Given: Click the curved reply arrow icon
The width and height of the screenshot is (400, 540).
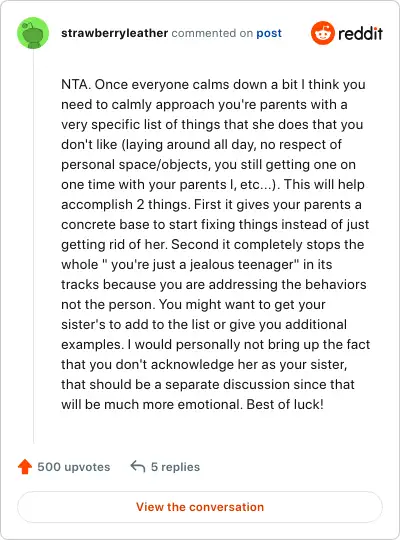Looking at the screenshot, I should pos(137,467).
